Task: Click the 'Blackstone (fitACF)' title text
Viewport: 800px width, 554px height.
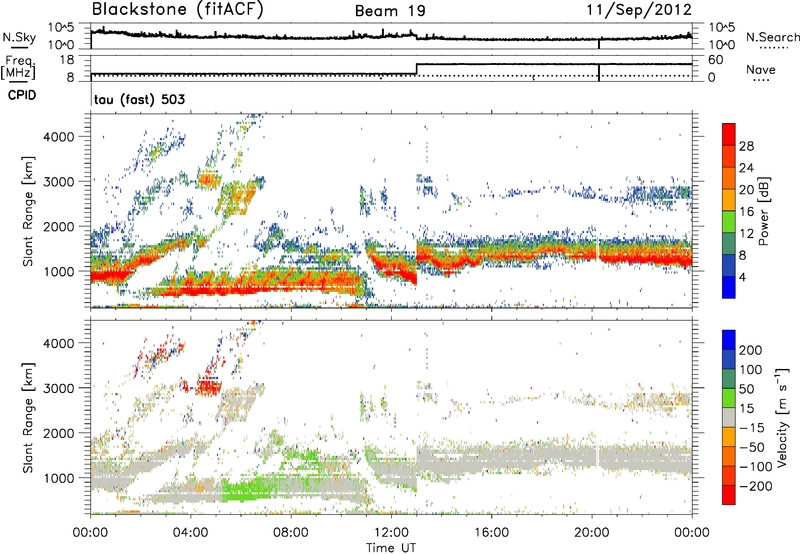Action: point(178,9)
